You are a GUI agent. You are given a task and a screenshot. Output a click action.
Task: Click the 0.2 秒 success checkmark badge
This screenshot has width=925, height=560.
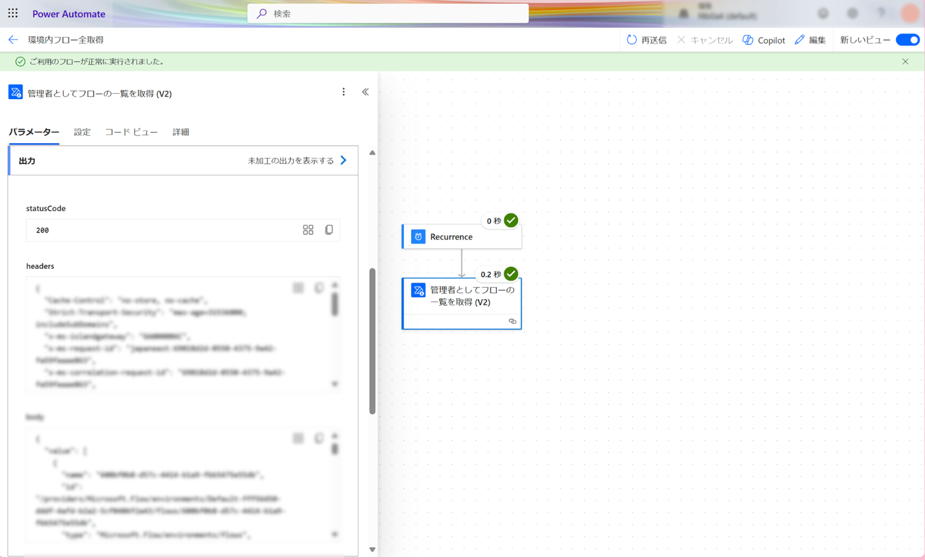pos(511,274)
